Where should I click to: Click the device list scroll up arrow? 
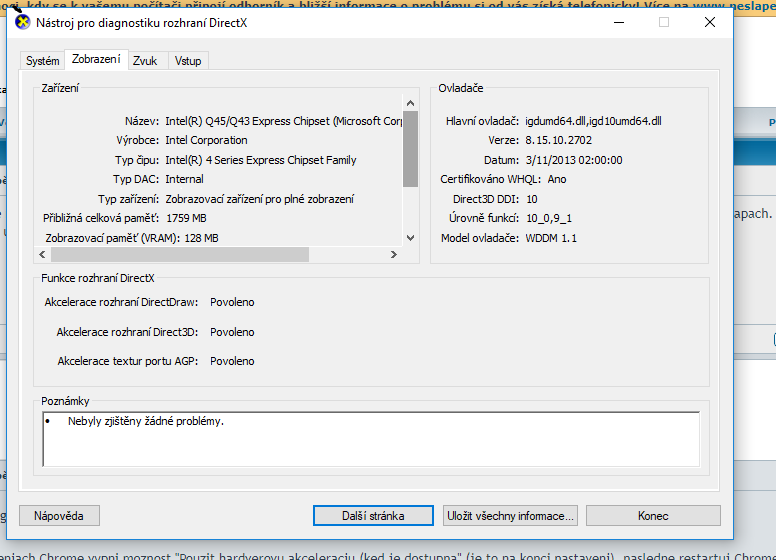pos(410,103)
